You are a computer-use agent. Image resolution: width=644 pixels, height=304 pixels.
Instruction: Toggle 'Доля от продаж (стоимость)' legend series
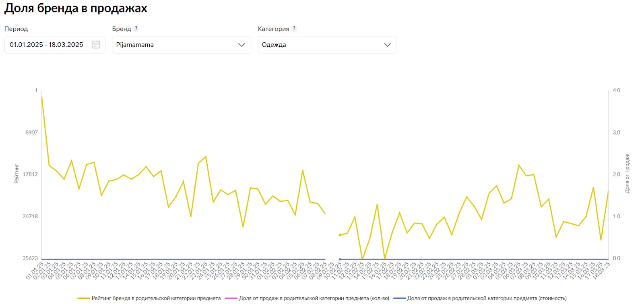click(487, 298)
